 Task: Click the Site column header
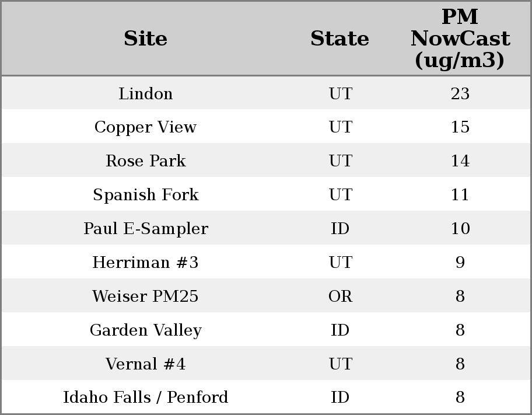click(x=145, y=39)
